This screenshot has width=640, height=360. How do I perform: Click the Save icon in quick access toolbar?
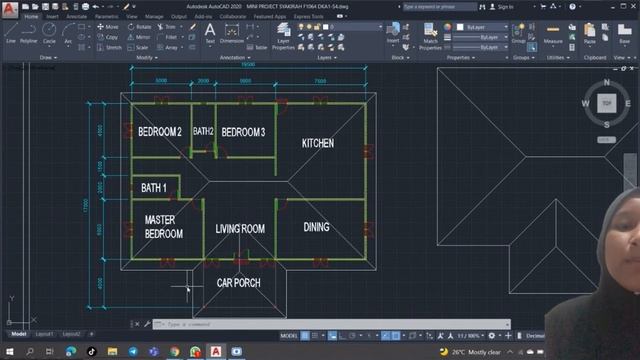tap(45, 7)
